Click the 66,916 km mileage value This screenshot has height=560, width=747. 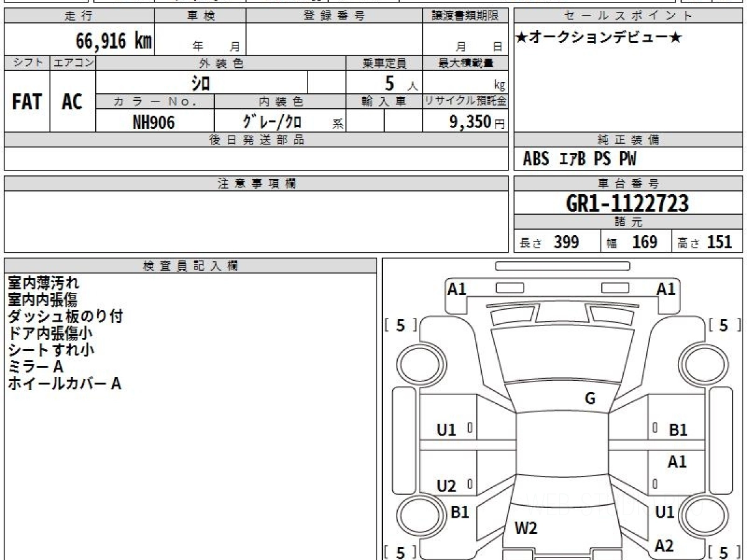(114, 42)
